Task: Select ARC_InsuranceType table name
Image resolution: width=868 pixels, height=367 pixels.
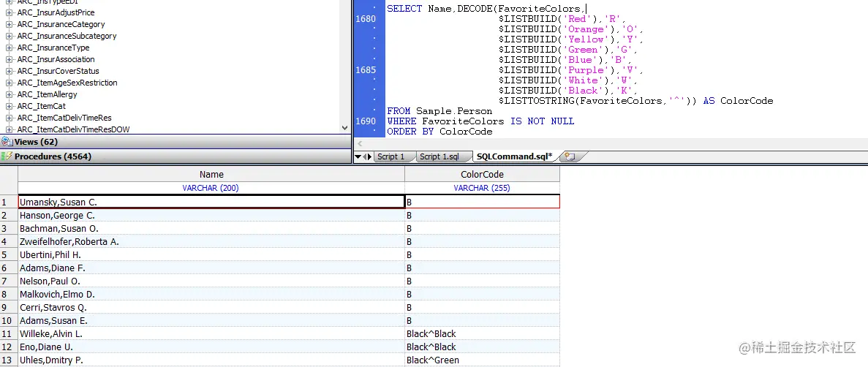Action: (x=53, y=48)
